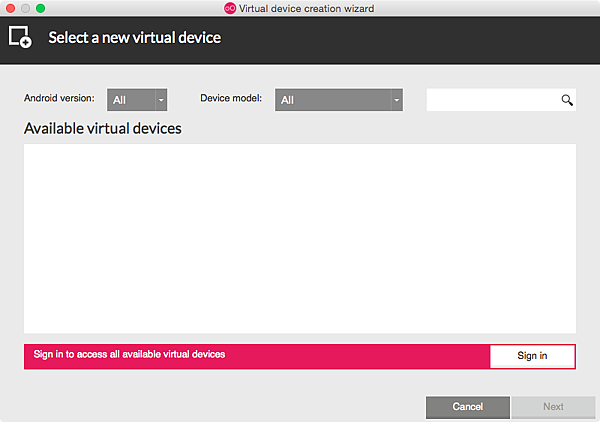The height and width of the screenshot is (422, 600).
Task: Open the Android version dropdown
Action: click(x=132, y=100)
